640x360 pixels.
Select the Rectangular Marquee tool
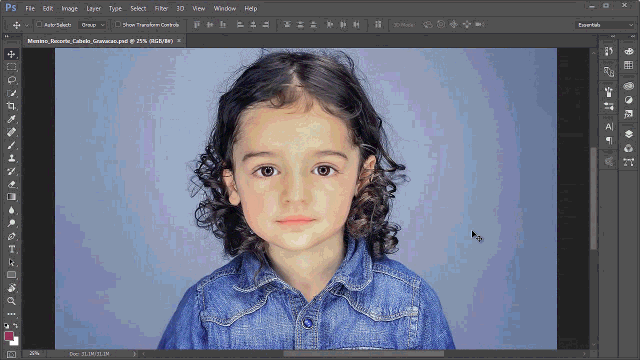(x=11, y=67)
